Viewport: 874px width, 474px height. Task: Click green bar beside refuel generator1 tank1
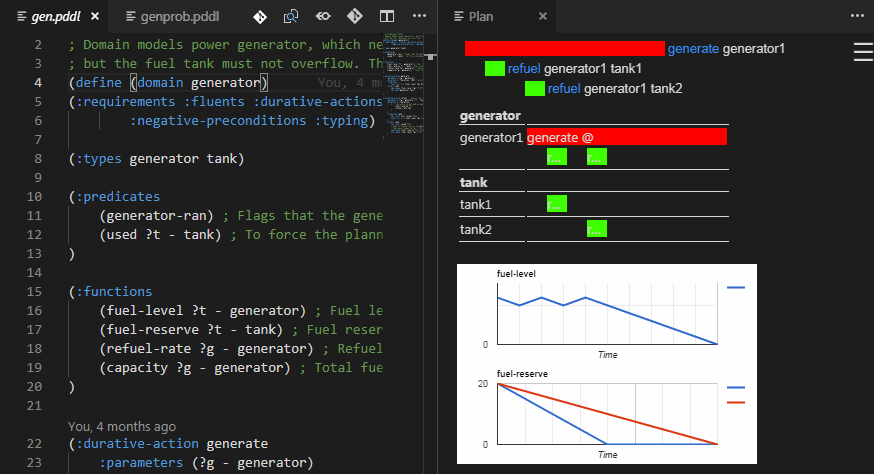(494, 69)
